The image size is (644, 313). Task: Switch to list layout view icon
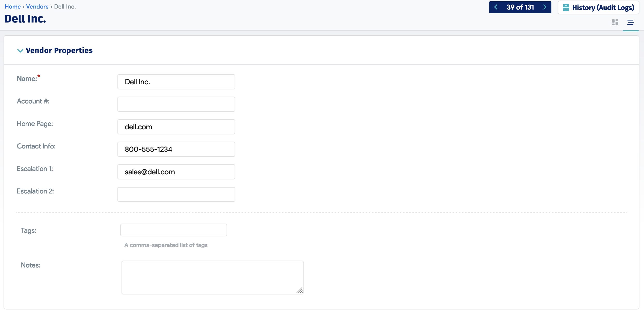point(631,22)
